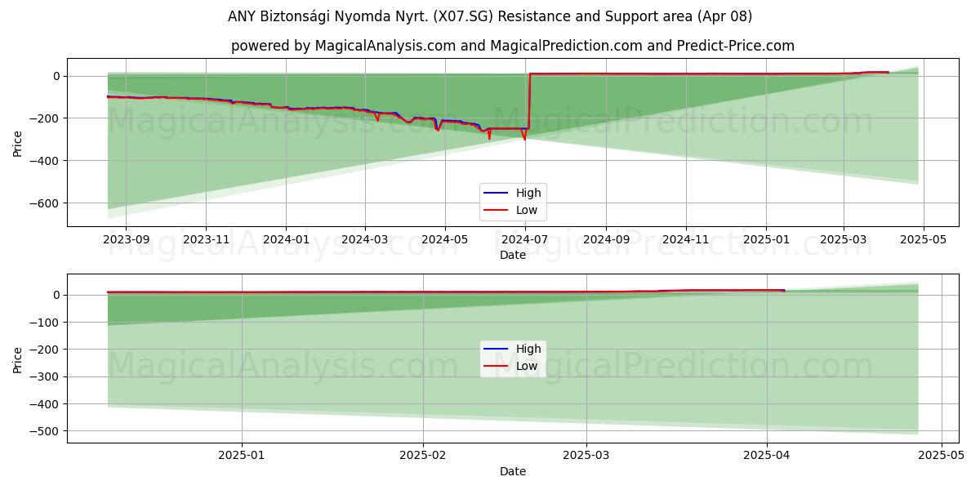Click 'High' in the upper chart legend
This screenshot has width=980, height=490.
tap(528, 193)
